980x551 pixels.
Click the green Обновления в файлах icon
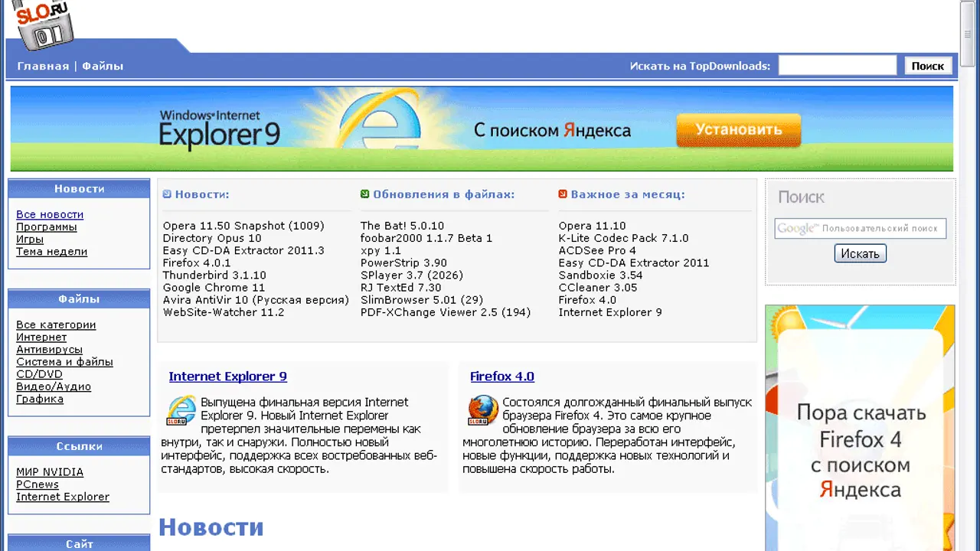[364, 194]
